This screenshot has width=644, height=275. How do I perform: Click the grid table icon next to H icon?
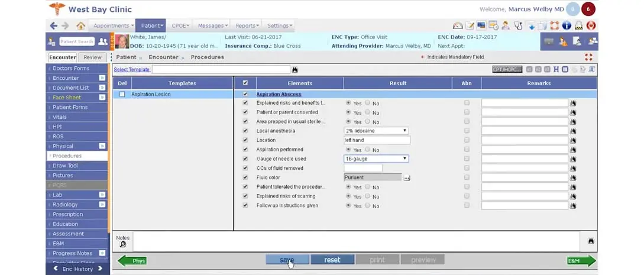pos(565,69)
